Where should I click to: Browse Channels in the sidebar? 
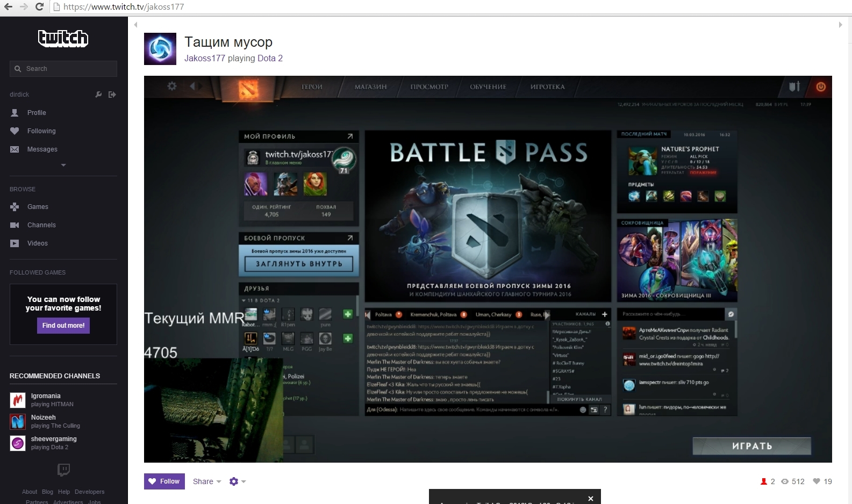(x=41, y=225)
